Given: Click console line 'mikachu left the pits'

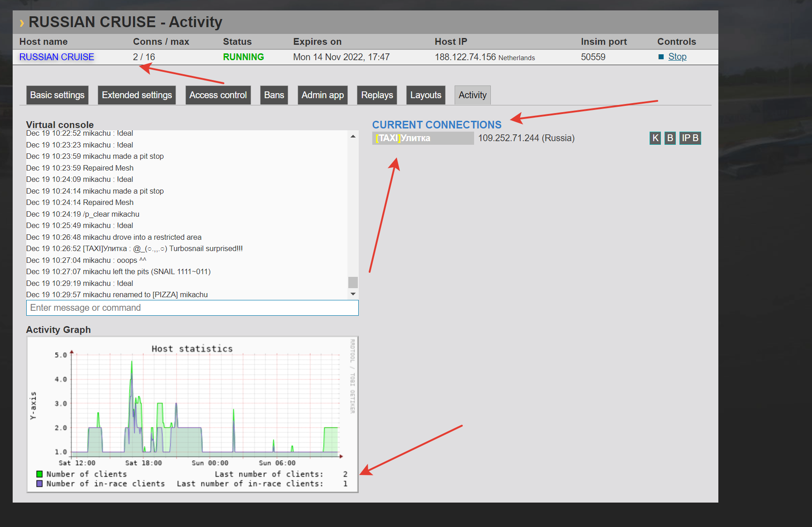Looking at the screenshot, I should (x=119, y=272).
